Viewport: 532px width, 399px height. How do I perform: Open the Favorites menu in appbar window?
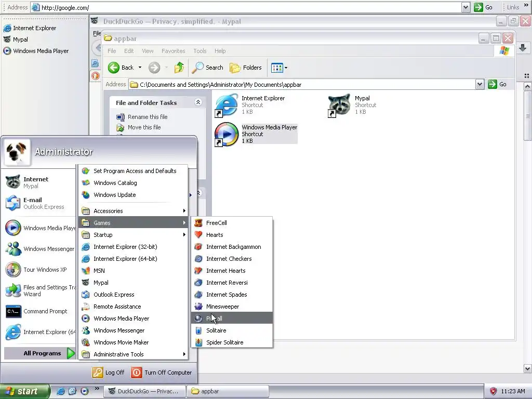click(x=174, y=51)
